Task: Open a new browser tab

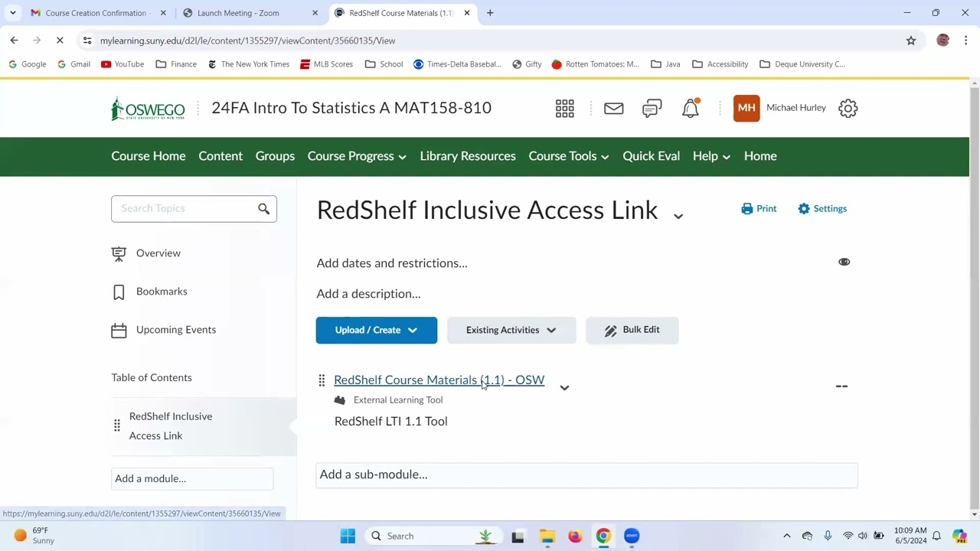Action: (x=490, y=13)
